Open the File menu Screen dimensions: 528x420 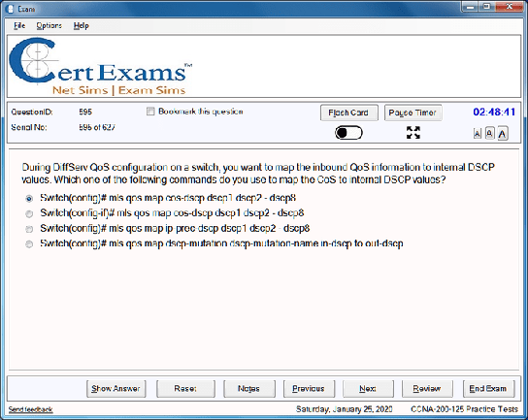point(19,25)
